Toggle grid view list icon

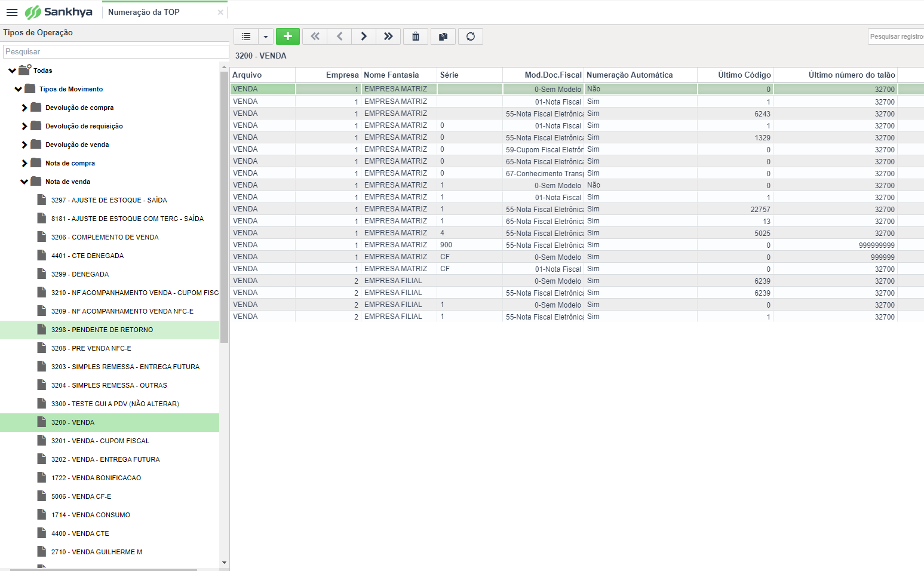(x=246, y=36)
